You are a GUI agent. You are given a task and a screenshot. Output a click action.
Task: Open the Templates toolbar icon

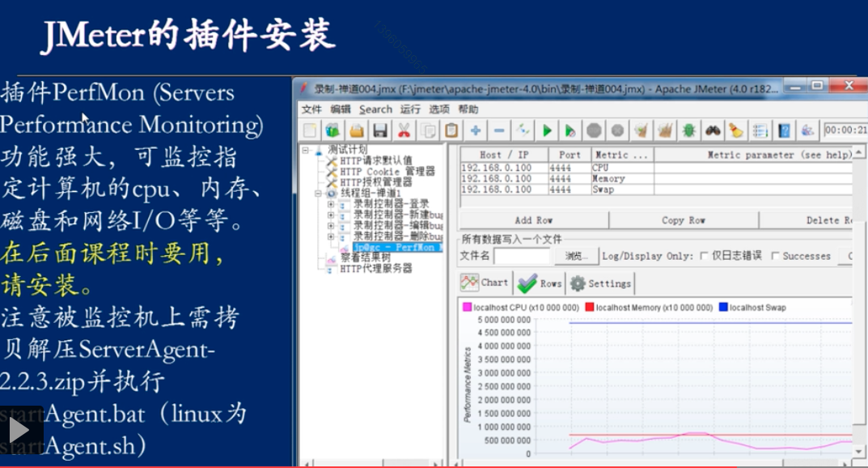[332, 130]
